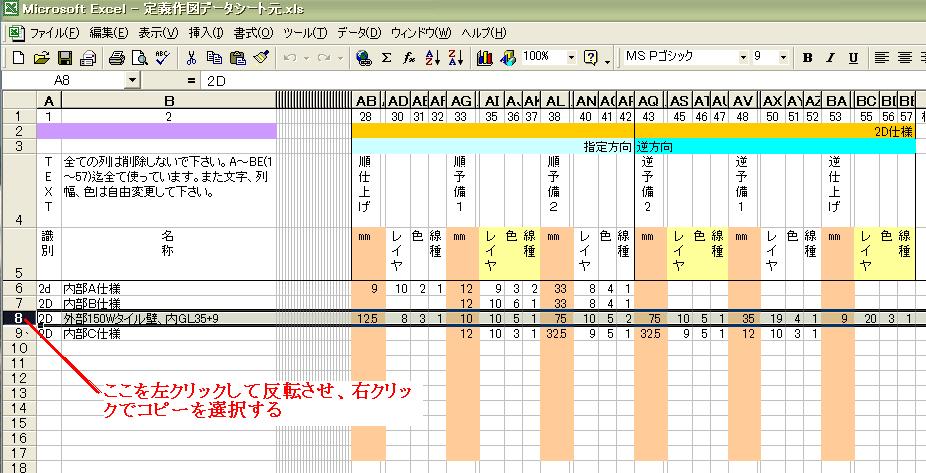Open the MS Pゴシック font name dropdown
The height and width of the screenshot is (473, 926).
pos(741,57)
